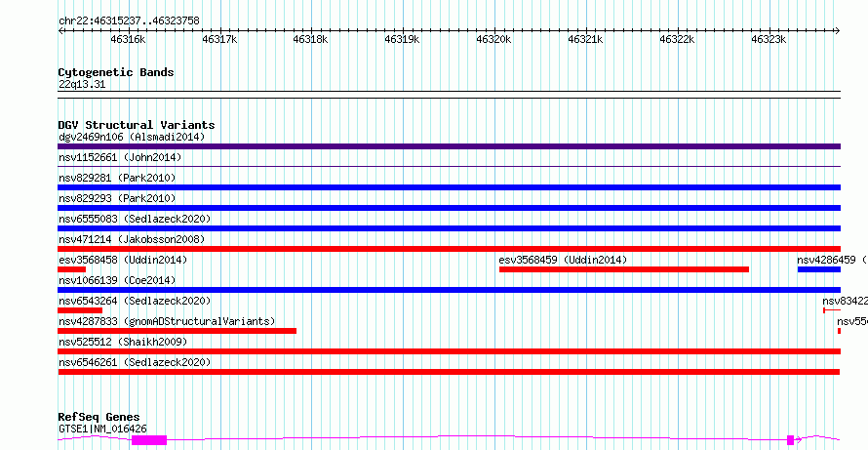Select the dgv2469n106 dark purple variant bar

tap(449, 146)
